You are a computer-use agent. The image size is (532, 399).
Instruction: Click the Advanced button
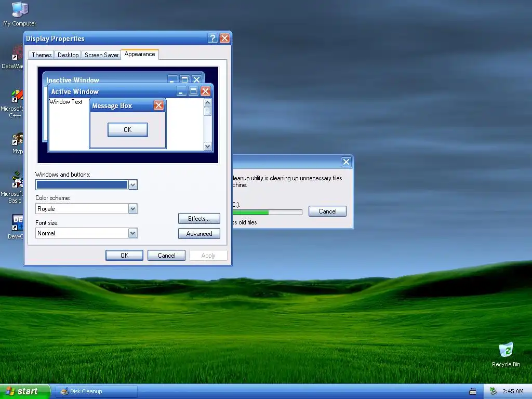coord(199,233)
